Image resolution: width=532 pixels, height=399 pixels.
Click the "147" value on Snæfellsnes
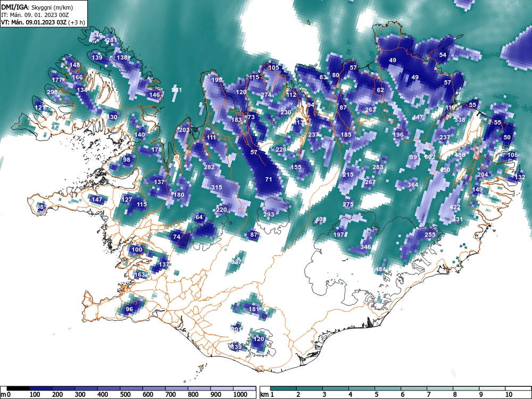click(x=97, y=199)
